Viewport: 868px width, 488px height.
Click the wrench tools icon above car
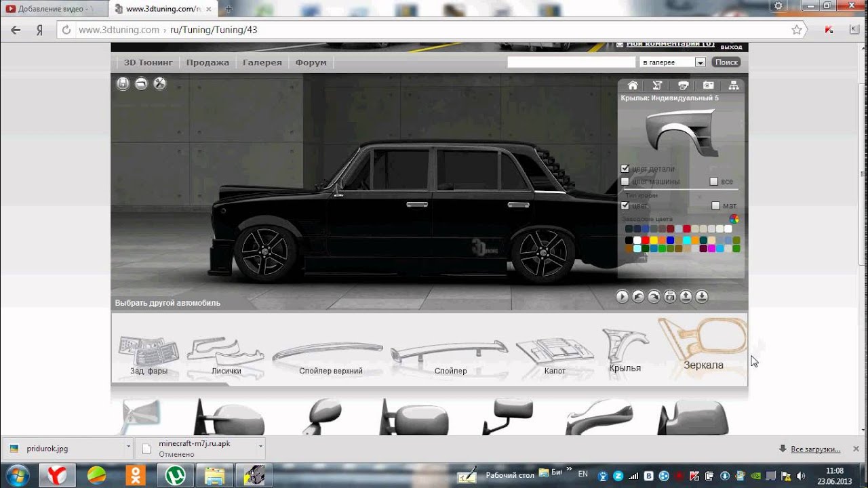coord(159,83)
